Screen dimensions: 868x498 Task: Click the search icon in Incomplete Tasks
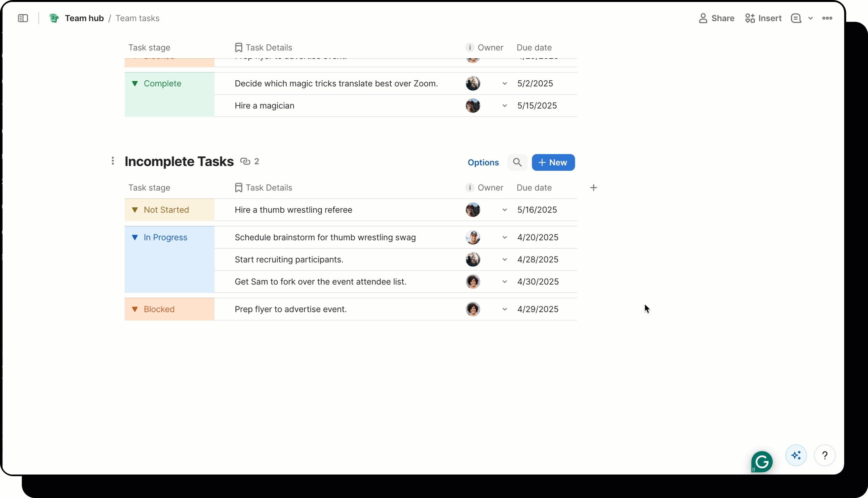pos(517,162)
